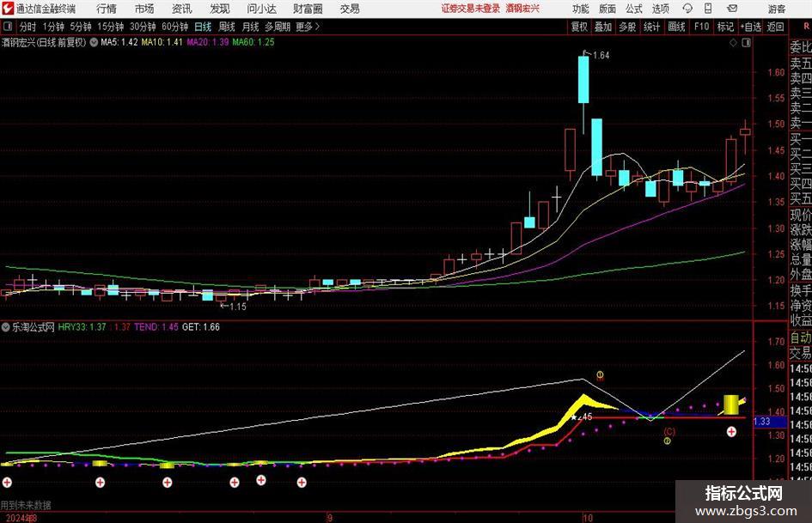The height and width of the screenshot is (523, 812).
Task: Click the TEND: 1.45 indicator value
Action: [x=156, y=327]
